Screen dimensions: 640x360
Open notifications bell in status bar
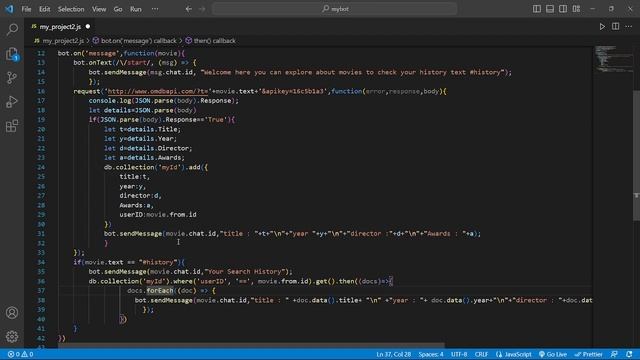(x=629, y=354)
